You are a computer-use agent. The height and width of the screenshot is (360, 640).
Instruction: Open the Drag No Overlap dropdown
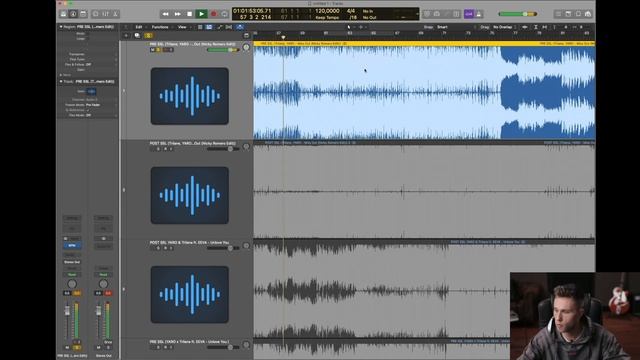point(503,27)
